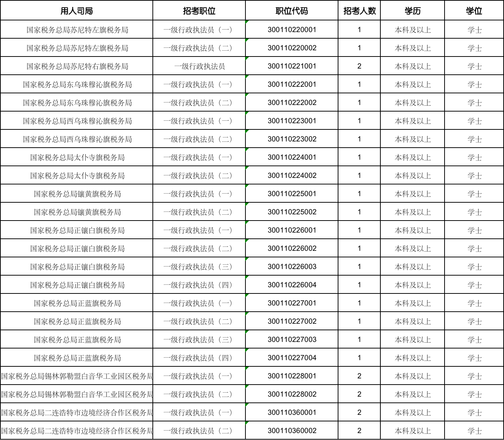Select headcount 2 in the 300110221001 row

tap(359, 66)
